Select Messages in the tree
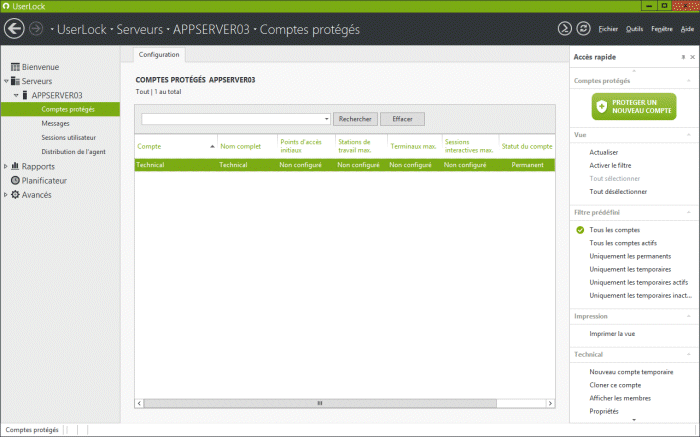Viewport: 700px width, 437px height. pos(55,123)
